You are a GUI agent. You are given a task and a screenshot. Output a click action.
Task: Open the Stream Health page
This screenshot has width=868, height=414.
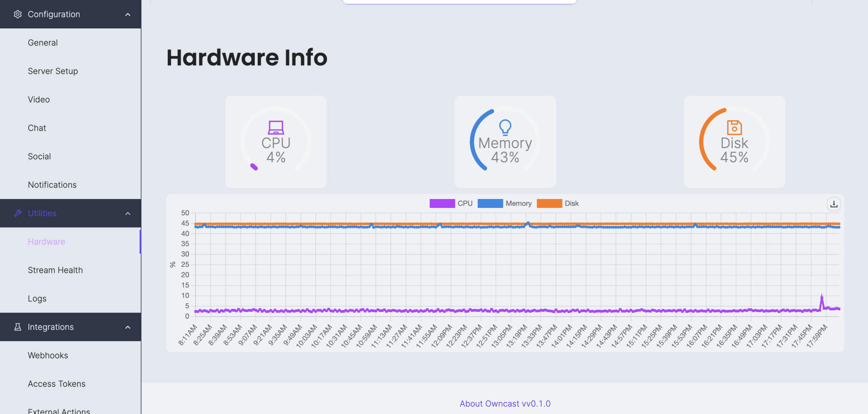point(55,270)
